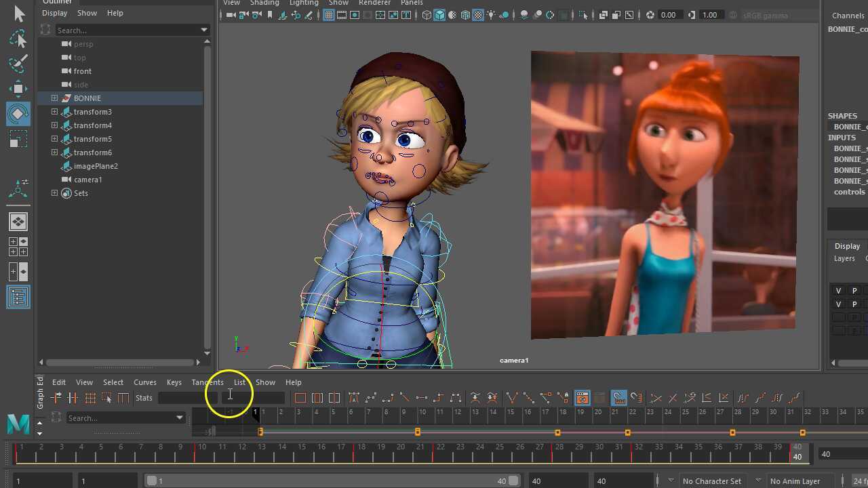
Task: Click the Rotate tool icon
Action: [x=18, y=114]
